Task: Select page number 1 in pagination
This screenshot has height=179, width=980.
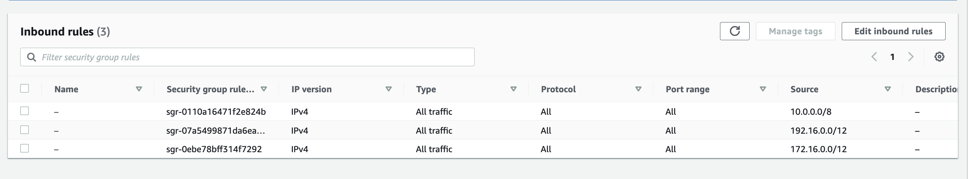Action: (892, 57)
